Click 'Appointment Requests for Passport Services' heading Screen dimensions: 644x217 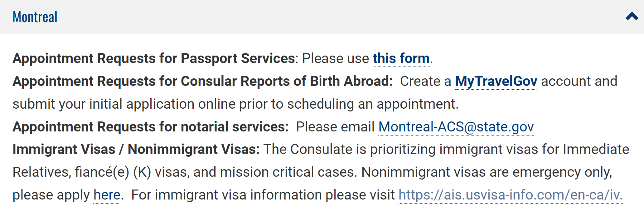pos(154,58)
